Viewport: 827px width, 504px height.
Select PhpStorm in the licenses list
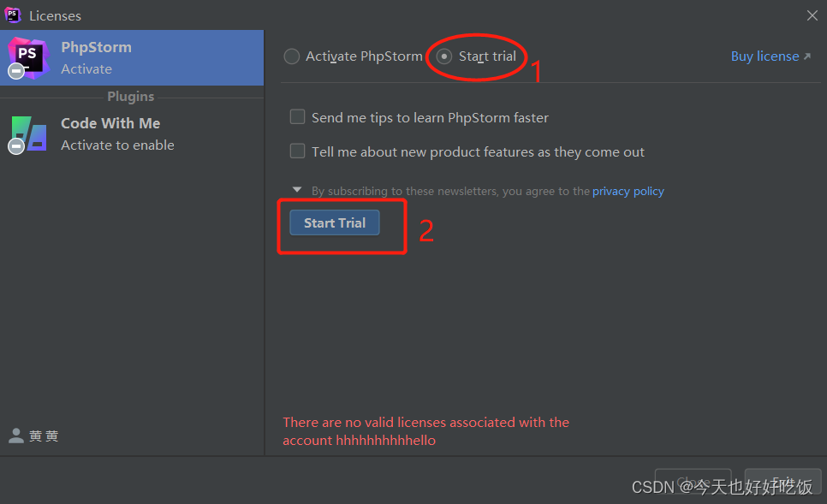132,57
